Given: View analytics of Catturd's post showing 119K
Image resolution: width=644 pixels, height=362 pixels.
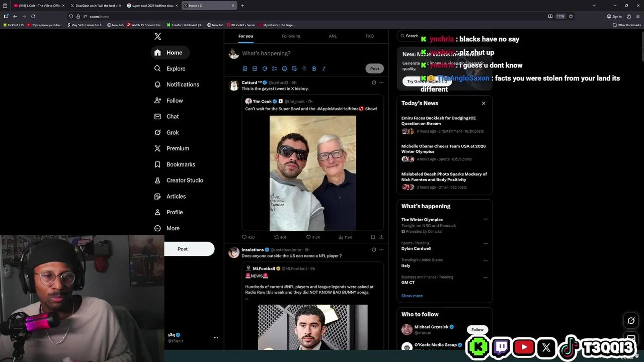Looking at the screenshot, I should [345, 237].
